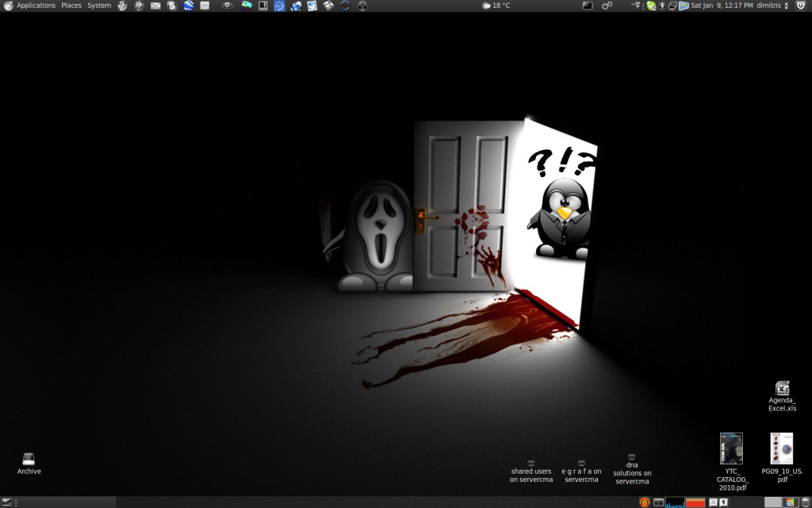The height and width of the screenshot is (508, 812).
Task: Click the gears settings icon in top panel
Action: 607,6
